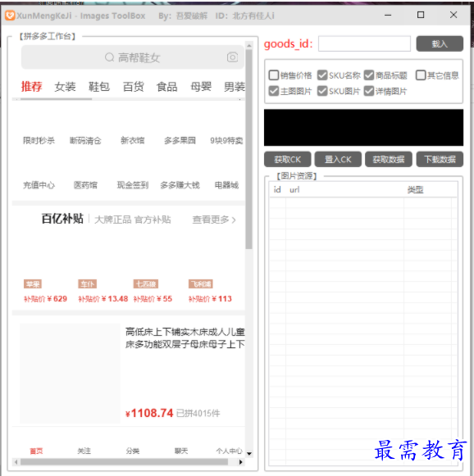
Task: Click the ¥1108.74 product price
Action: [149, 413]
